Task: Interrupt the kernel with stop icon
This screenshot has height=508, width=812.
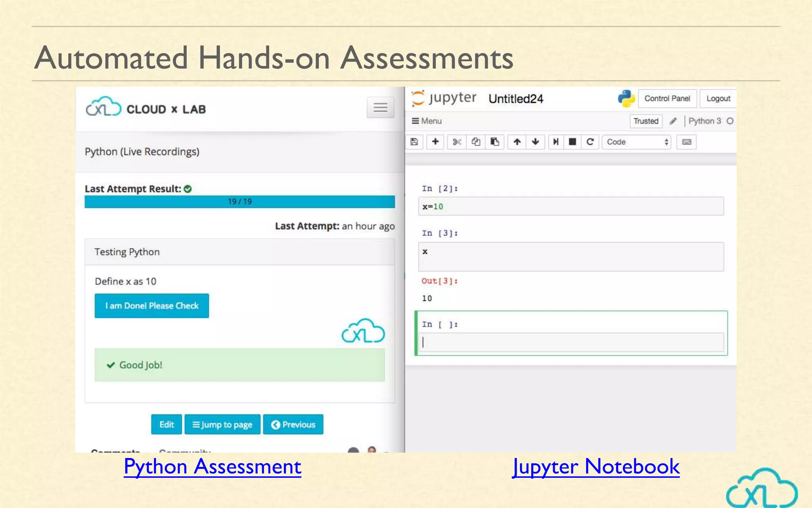Action: [572, 142]
